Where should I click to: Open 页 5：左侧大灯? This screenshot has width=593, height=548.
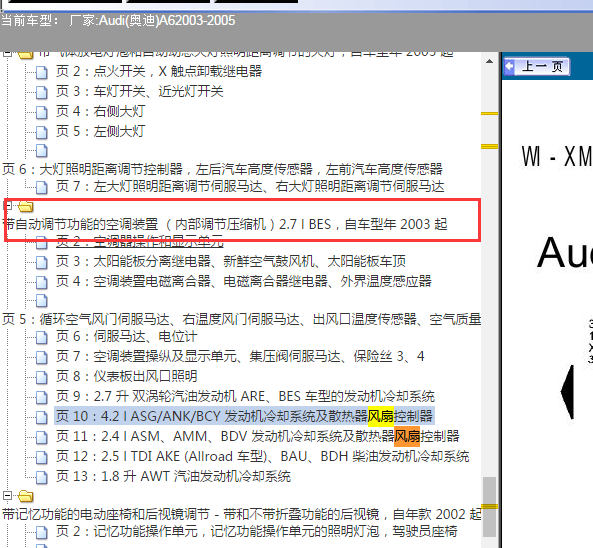click(x=101, y=132)
